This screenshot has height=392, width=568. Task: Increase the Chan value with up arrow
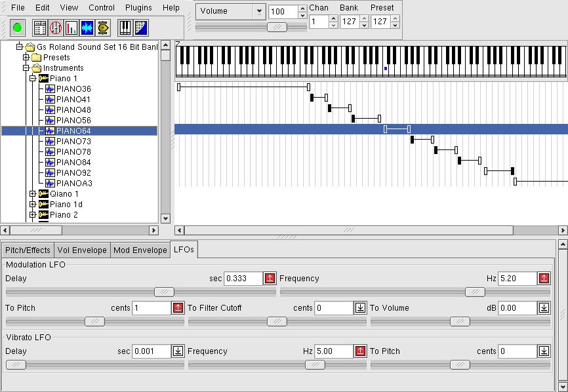333,18
